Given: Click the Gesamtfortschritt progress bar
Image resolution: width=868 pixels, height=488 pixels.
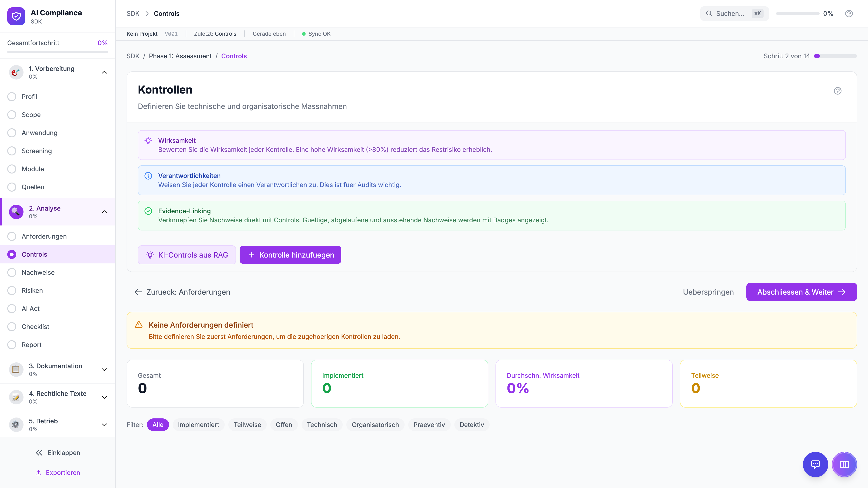Looking at the screenshot, I should [58, 52].
